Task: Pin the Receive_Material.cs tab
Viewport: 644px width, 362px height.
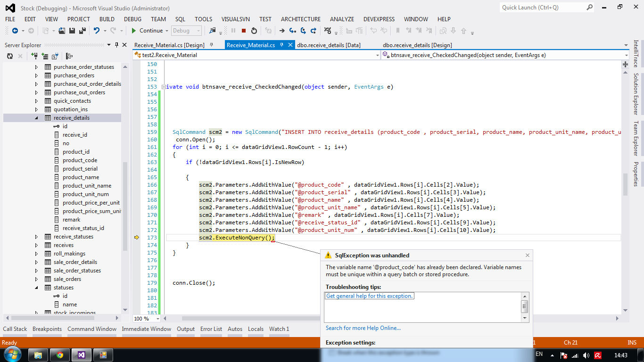Action: (281, 45)
